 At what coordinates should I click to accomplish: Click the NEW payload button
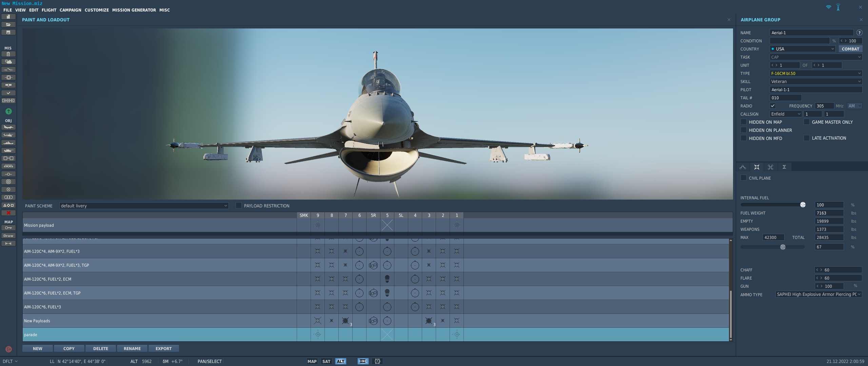click(x=38, y=348)
